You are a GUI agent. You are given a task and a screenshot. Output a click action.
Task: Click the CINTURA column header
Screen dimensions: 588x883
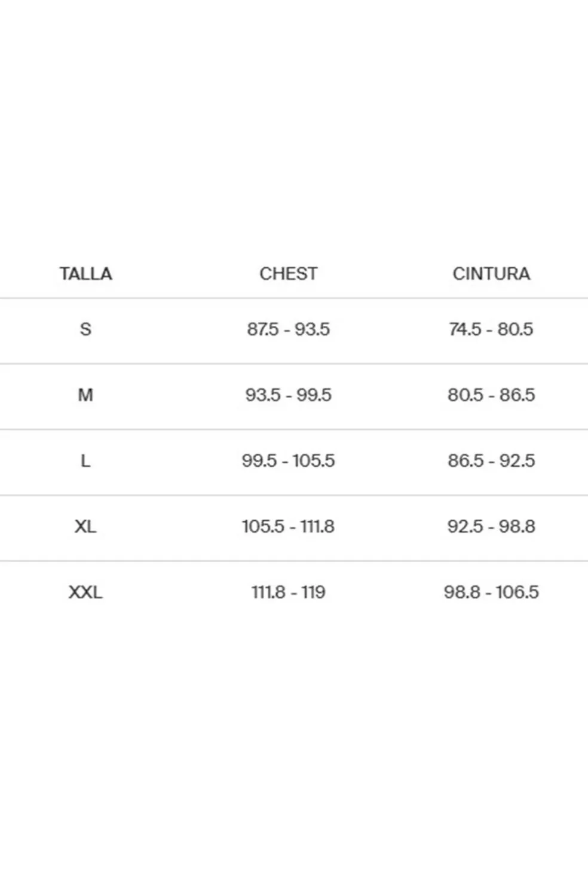491,274
